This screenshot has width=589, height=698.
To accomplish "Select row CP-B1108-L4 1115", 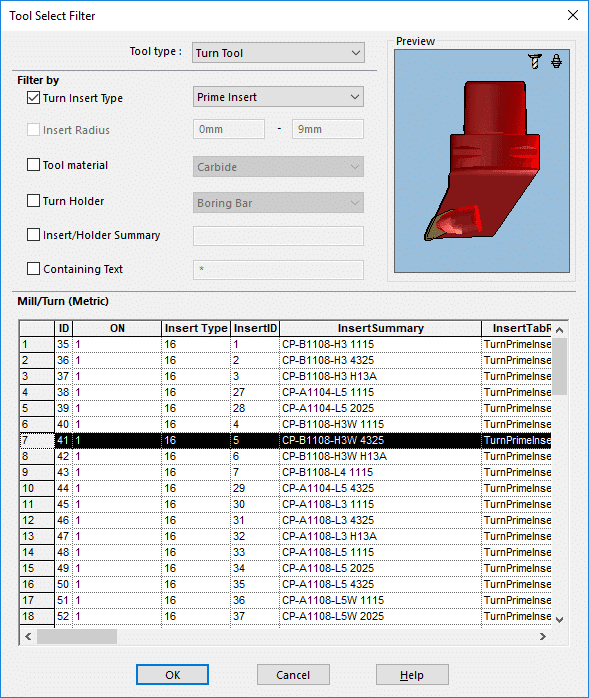I will [x=285, y=472].
